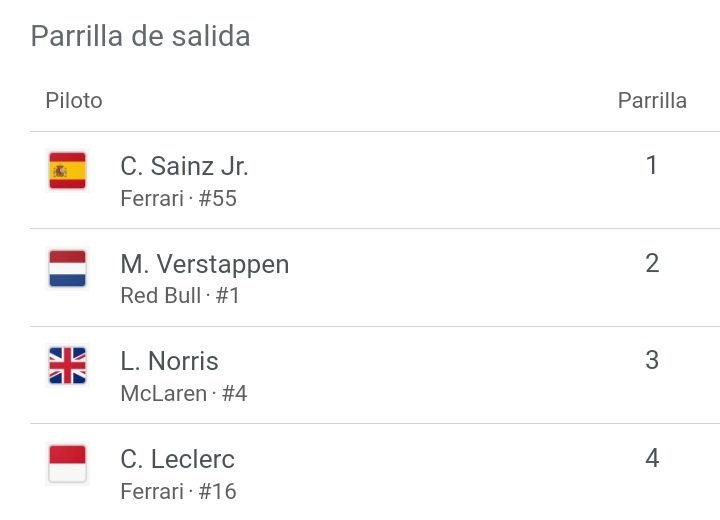Viewport: 720px width, 520px height.
Task: Select L. Norris driver name
Action: click(169, 361)
